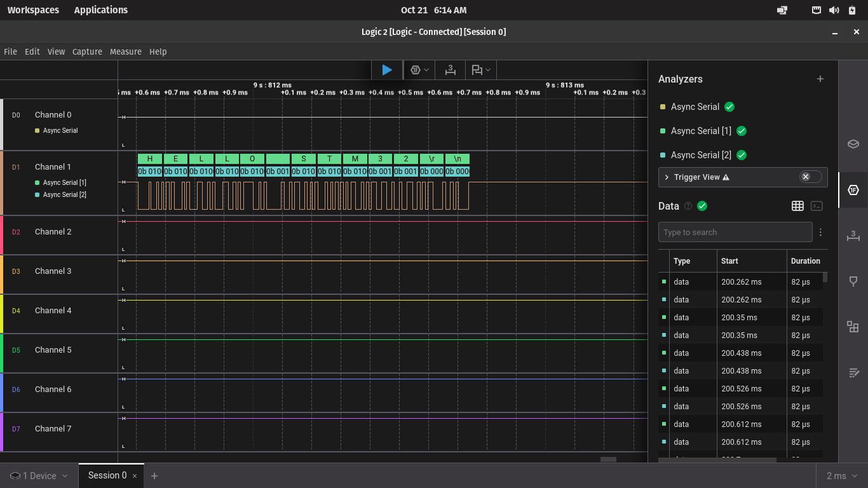This screenshot has width=868, height=488.
Task: Click the timing measurement icon in top toolbar
Action: pos(451,70)
